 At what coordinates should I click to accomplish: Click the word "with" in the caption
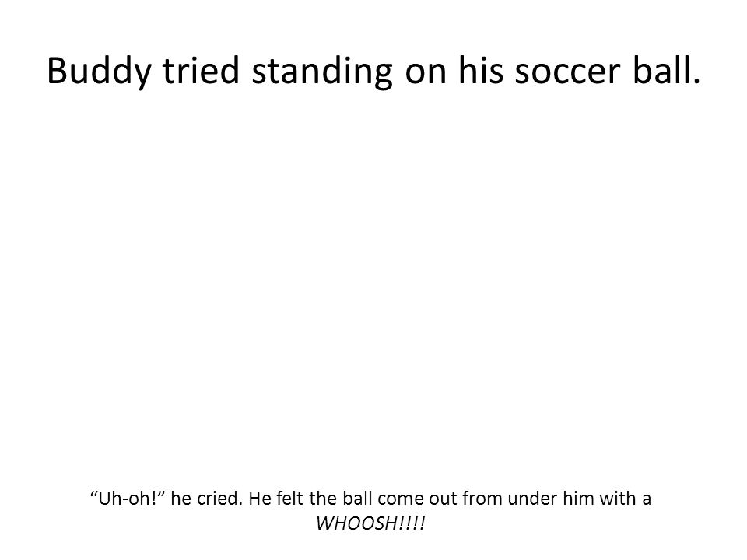click(617, 498)
